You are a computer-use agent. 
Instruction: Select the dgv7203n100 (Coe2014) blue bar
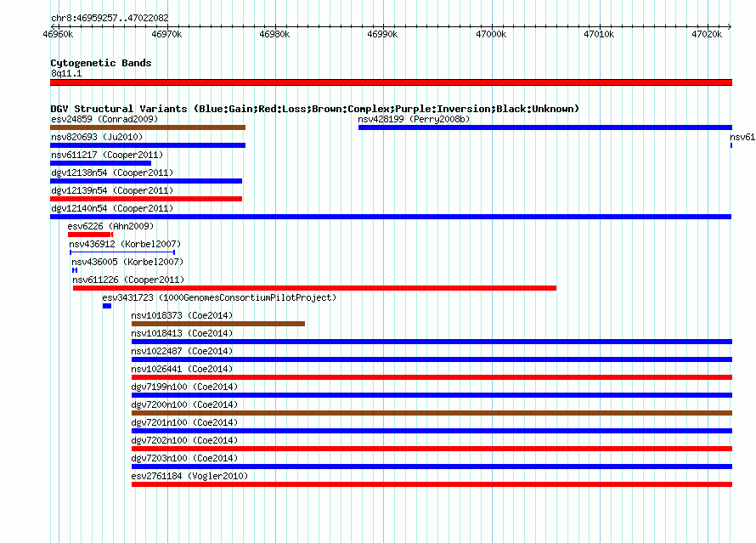pyautogui.click(x=432, y=467)
